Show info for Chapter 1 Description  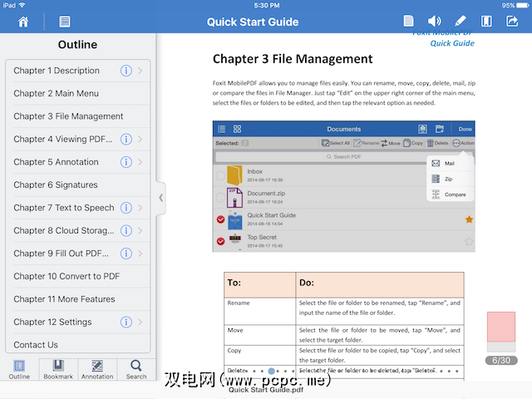click(x=126, y=71)
